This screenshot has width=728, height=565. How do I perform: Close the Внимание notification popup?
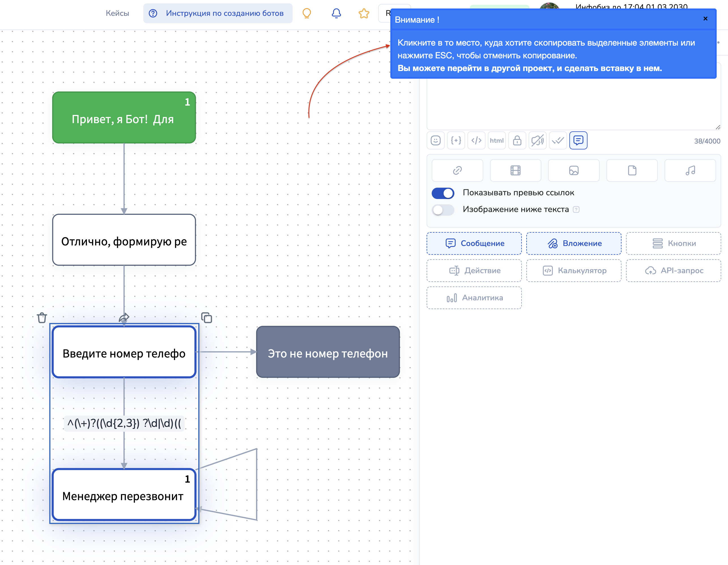click(705, 19)
